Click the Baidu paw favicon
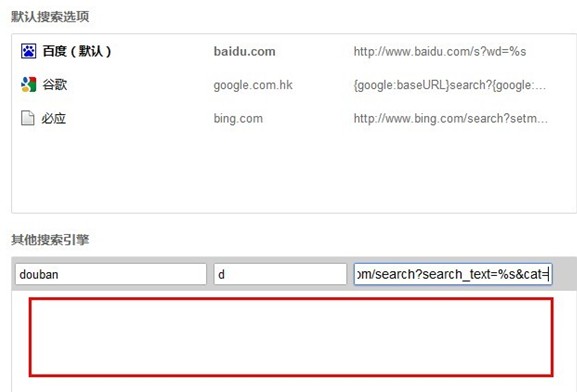577x392 pixels. click(x=28, y=51)
